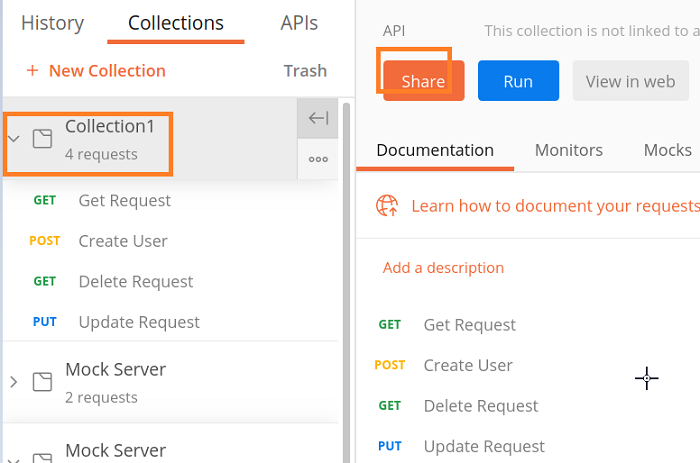Screen dimensions: 700x463
Task: Open the APIs tab in sidebar
Action: (299, 23)
